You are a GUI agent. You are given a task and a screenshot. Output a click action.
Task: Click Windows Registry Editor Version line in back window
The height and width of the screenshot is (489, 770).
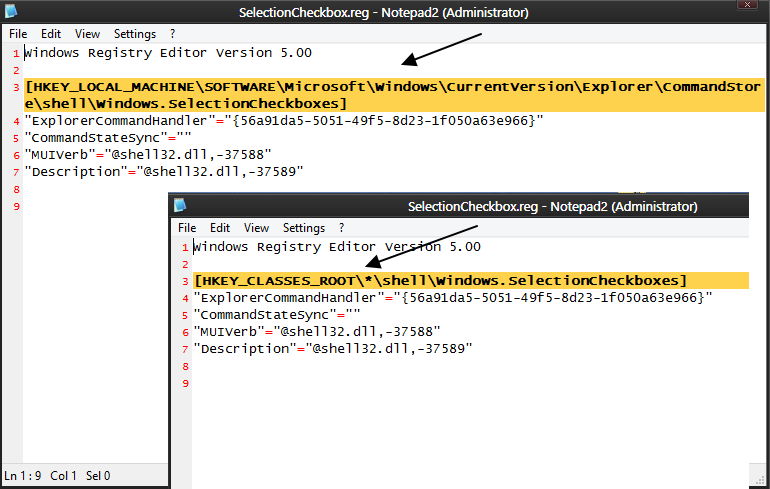coord(168,53)
